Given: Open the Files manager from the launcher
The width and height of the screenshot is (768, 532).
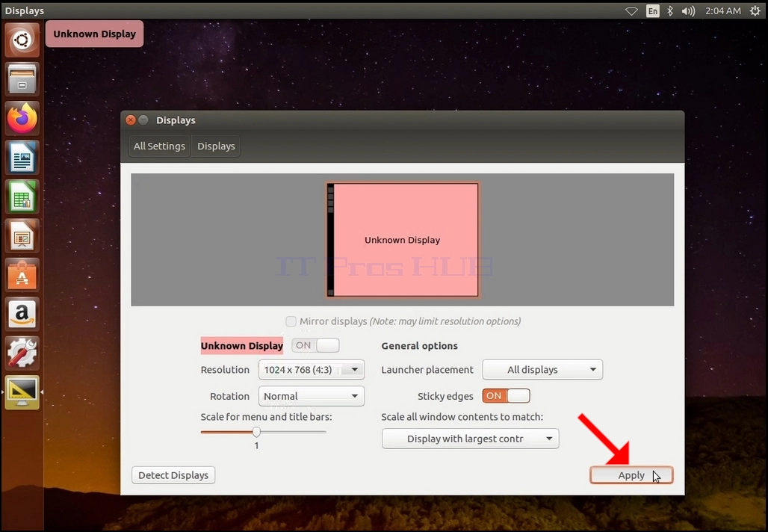Looking at the screenshot, I should (x=22, y=79).
